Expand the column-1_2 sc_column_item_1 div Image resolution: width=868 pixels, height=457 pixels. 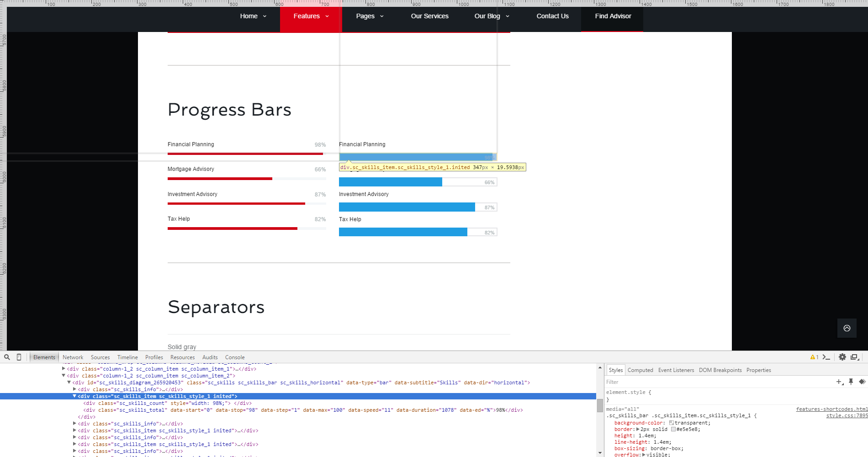64,369
